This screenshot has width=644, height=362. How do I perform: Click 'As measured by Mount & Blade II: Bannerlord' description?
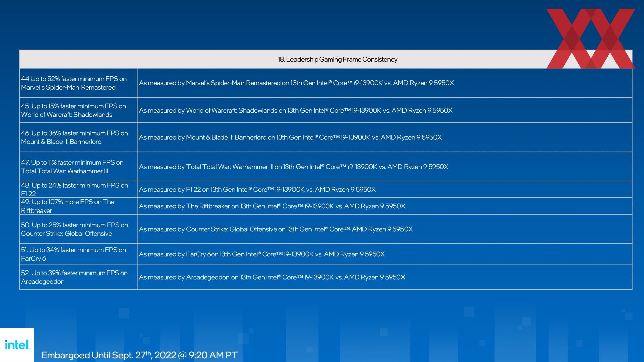click(290, 137)
